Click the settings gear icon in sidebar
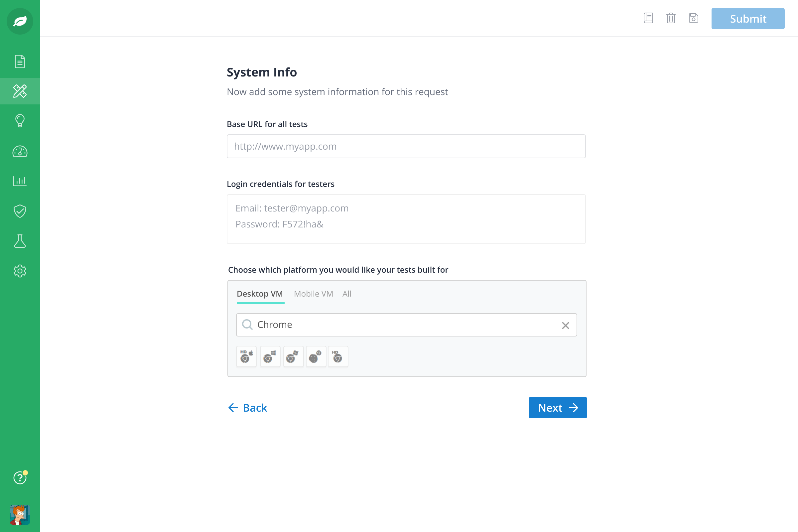 coord(20,271)
